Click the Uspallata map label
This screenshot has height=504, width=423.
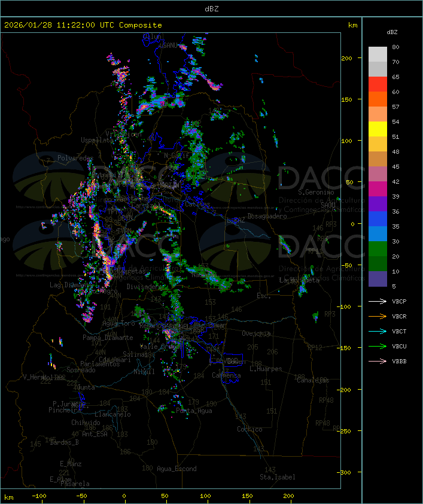(97, 140)
